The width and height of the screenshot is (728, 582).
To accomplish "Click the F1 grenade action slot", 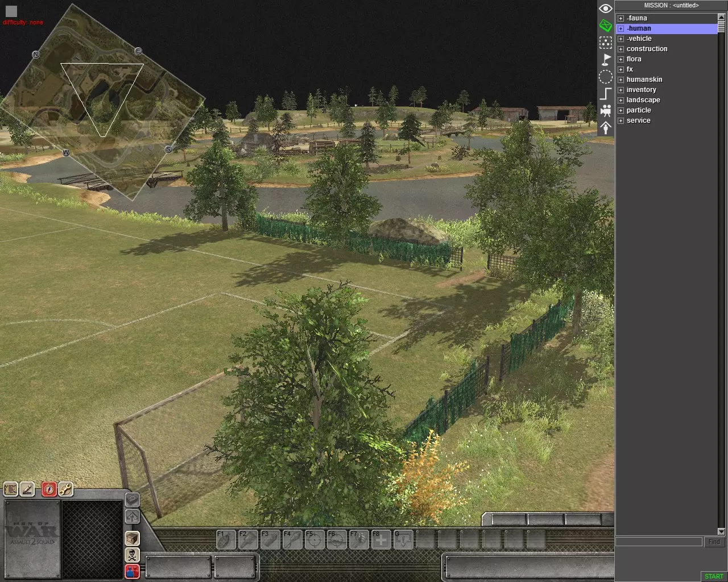I will (x=225, y=539).
